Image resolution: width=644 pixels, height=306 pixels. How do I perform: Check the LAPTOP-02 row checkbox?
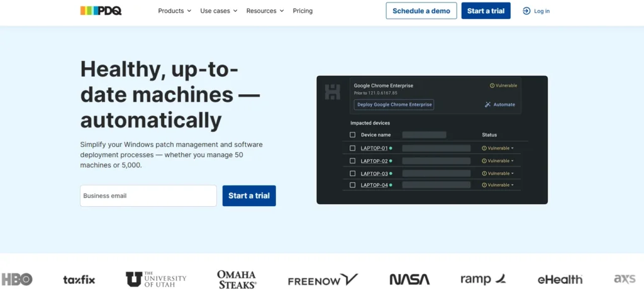click(x=352, y=161)
